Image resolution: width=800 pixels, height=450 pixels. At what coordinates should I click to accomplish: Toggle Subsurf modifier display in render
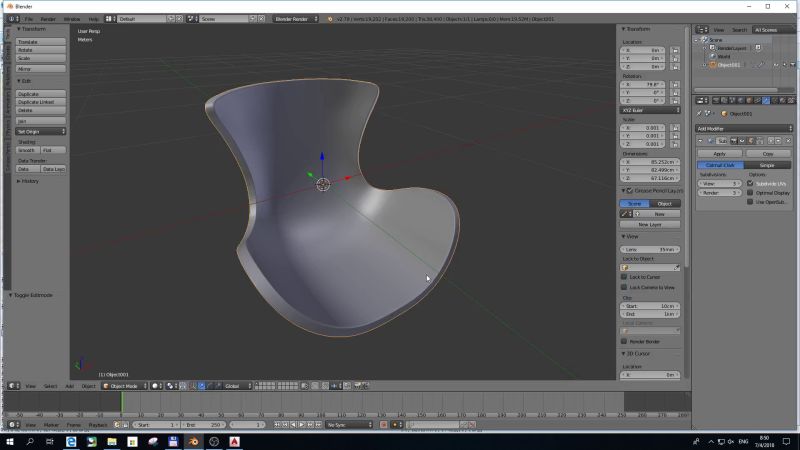pos(734,140)
